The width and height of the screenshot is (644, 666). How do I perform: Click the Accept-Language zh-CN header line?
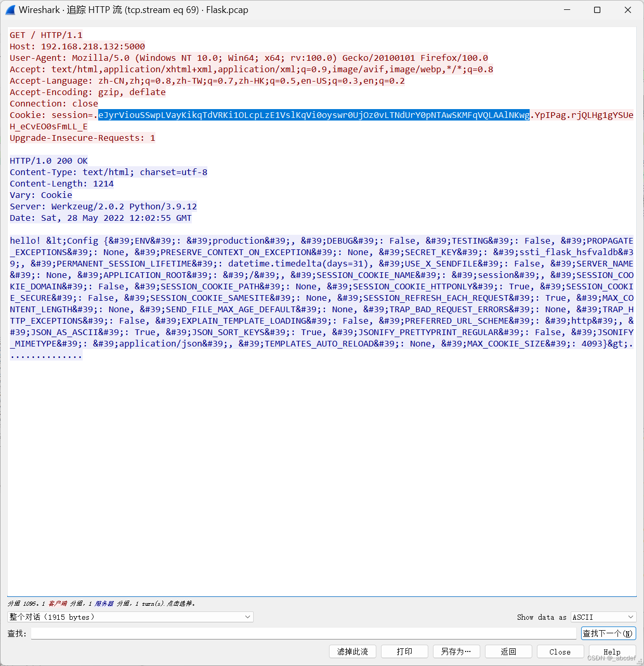click(207, 81)
